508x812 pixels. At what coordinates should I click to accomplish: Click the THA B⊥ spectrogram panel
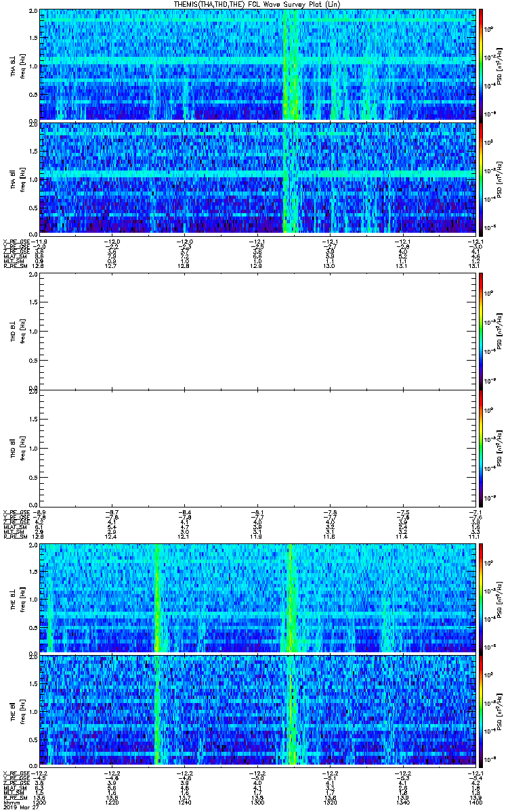[x=257, y=64]
